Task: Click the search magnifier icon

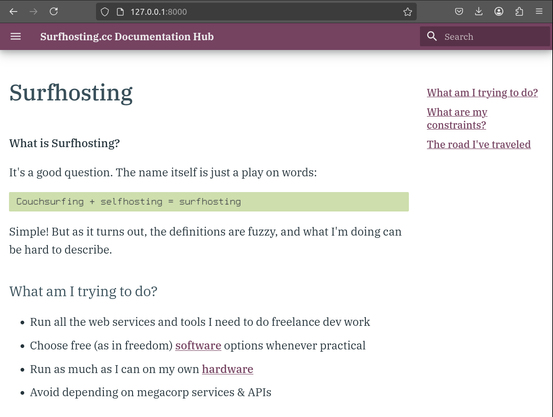Action: pyautogui.click(x=431, y=36)
